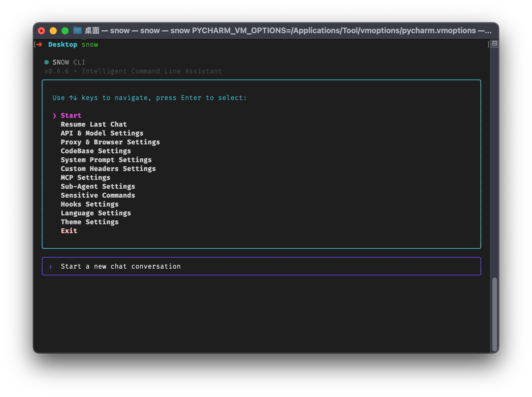The image size is (532, 397).
Task: Open CodeBase Settings
Action: [x=96, y=151]
